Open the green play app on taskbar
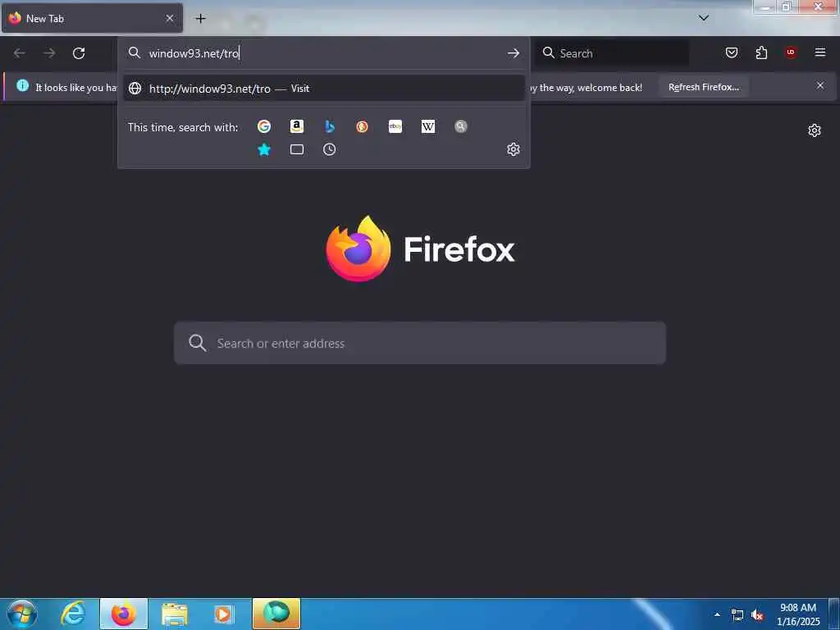The height and width of the screenshot is (630, 840). tap(276, 614)
